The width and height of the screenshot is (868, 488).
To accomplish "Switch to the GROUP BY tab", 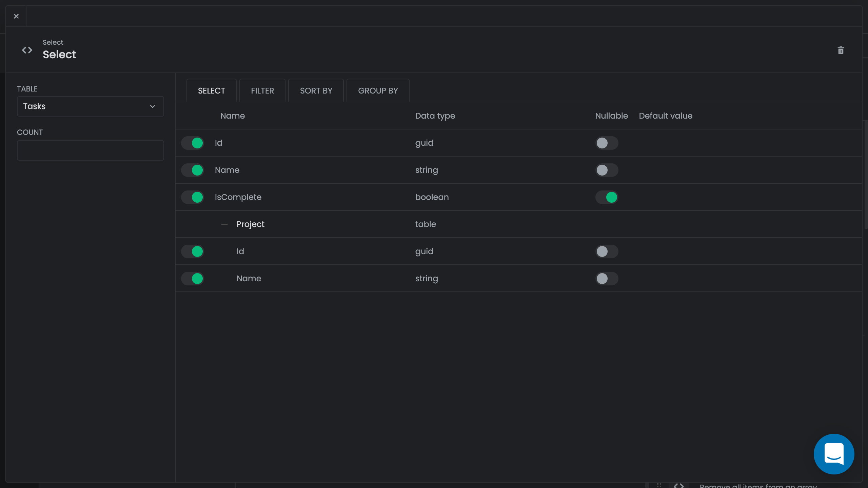I will coord(378,91).
